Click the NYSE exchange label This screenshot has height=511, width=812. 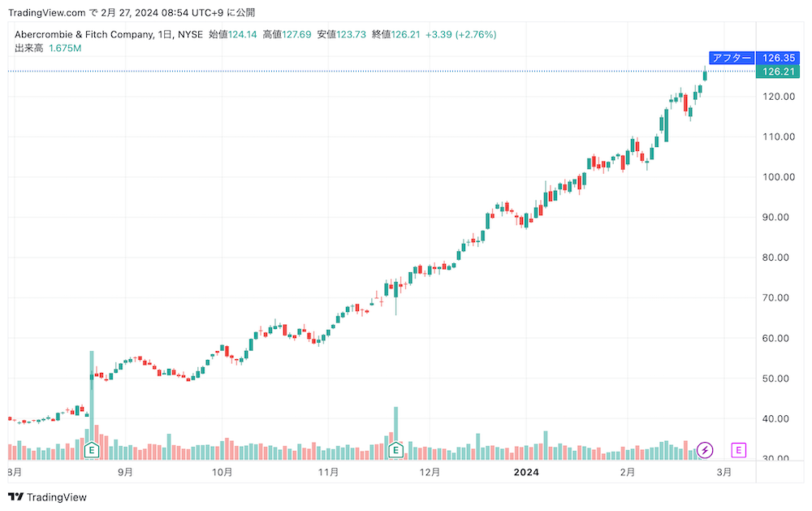point(190,35)
